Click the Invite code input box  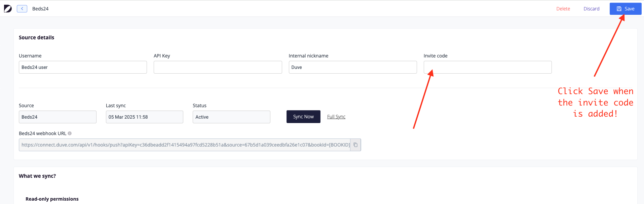coord(488,67)
